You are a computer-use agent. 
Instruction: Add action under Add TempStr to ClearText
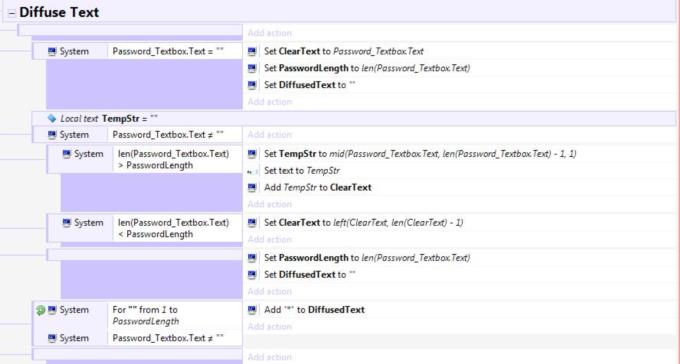click(x=270, y=204)
